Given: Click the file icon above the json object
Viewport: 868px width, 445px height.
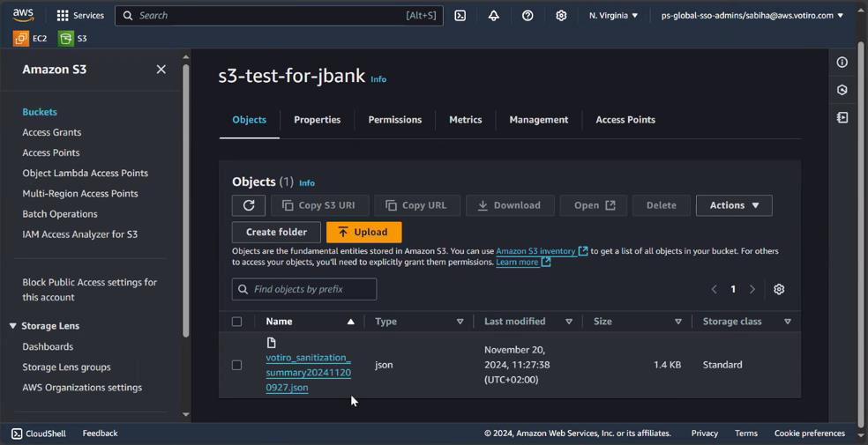Looking at the screenshot, I should pos(272,343).
